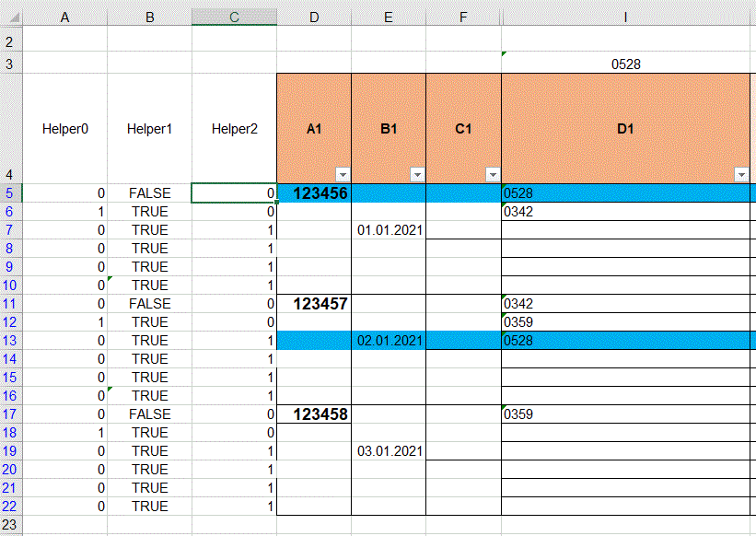Open the filter dropdown on column C1

(493, 173)
